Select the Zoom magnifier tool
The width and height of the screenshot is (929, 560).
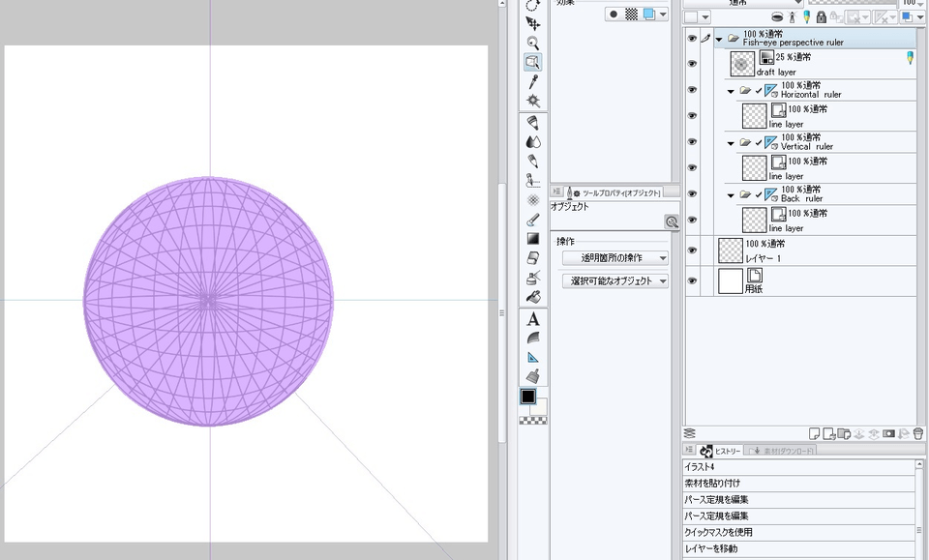pyautogui.click(x=532, y=43)
